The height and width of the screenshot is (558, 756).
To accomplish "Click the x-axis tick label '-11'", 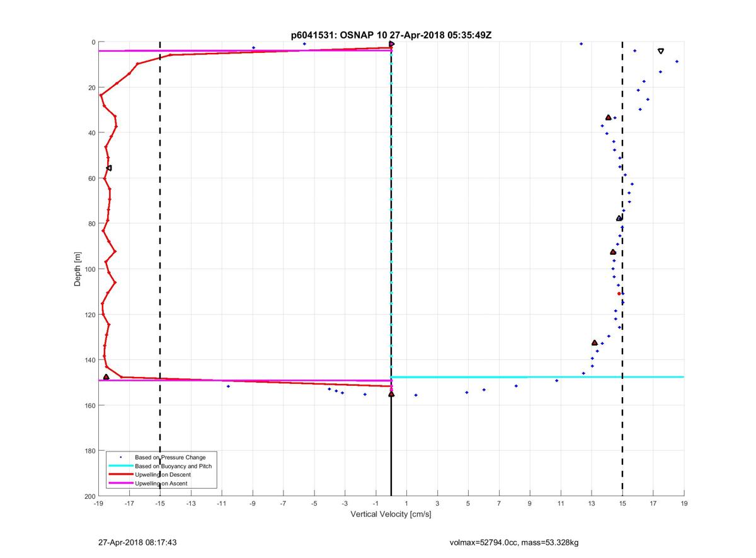I will point(222,503).
